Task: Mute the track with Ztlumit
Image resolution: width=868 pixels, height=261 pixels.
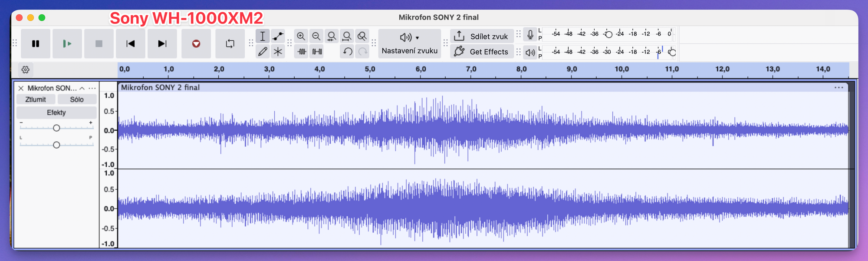Action: pyautogui.click(x=36, y=99)
